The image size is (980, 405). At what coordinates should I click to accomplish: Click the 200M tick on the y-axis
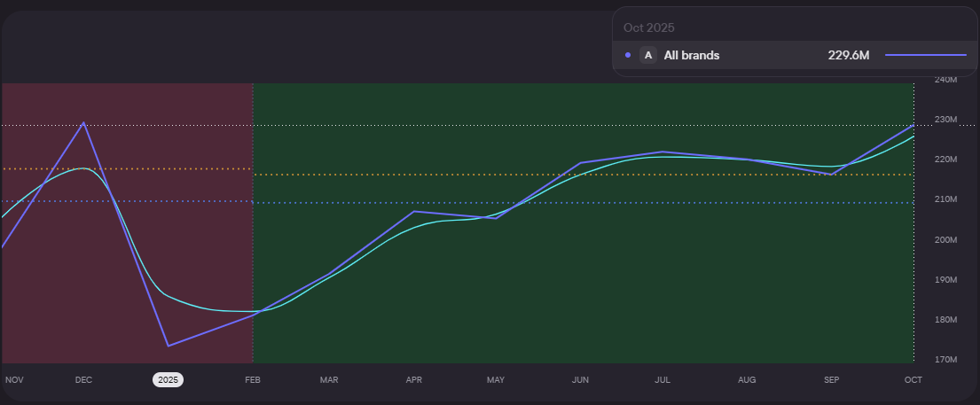(946, 239)
